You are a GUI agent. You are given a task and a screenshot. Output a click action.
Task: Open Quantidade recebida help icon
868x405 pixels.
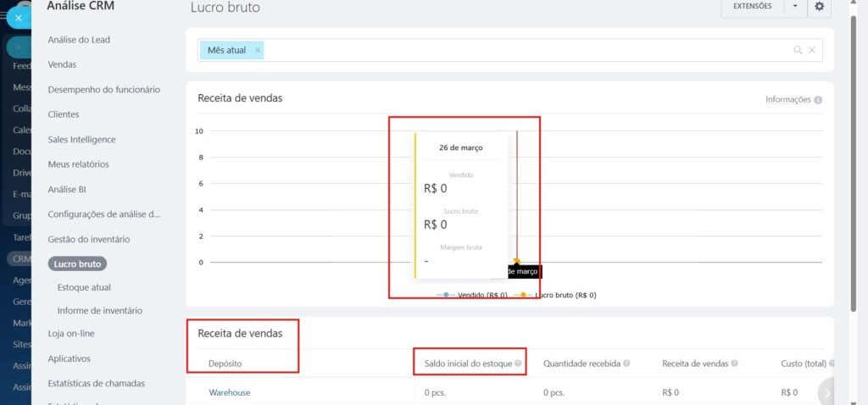[626, 363]
